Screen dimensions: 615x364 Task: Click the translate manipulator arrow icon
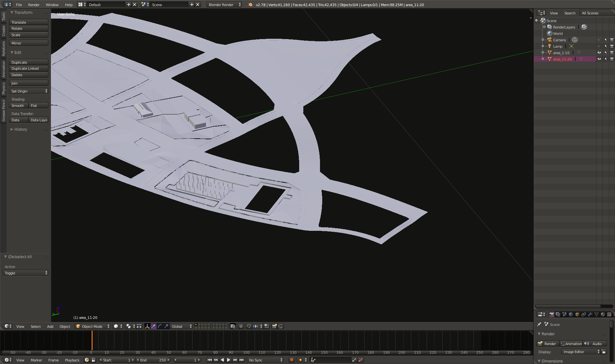coord(154,326)
